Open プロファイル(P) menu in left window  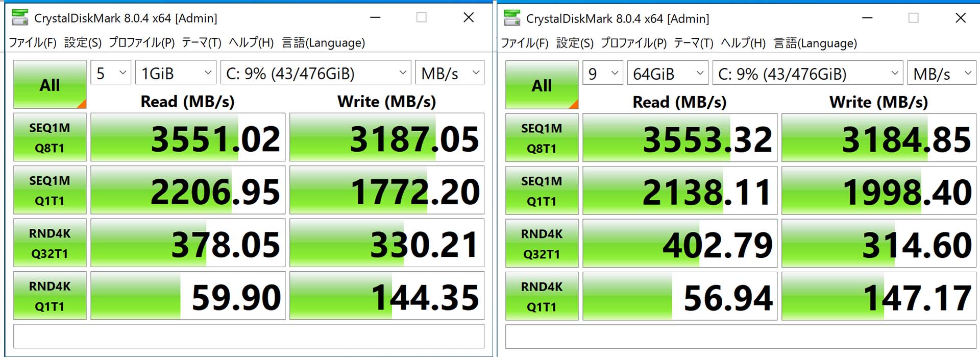142,42
